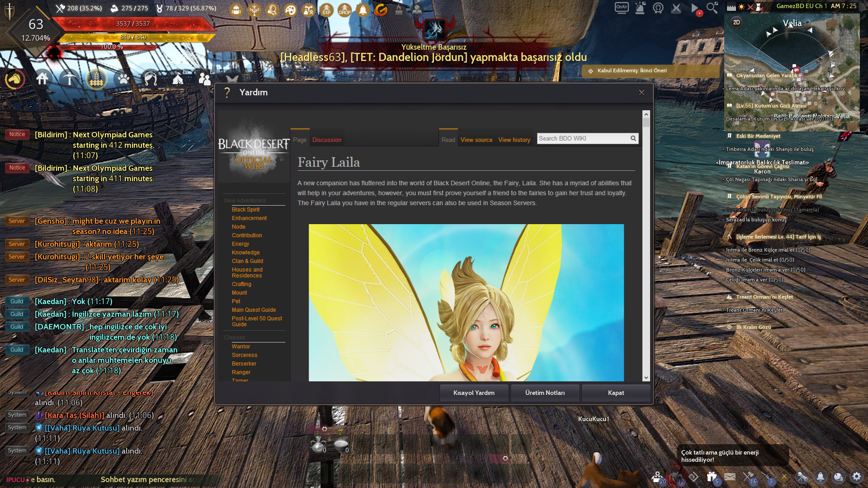Open the Black Spirit wiki link
Screen dimensions: 868x488
(x=245, y=210)
